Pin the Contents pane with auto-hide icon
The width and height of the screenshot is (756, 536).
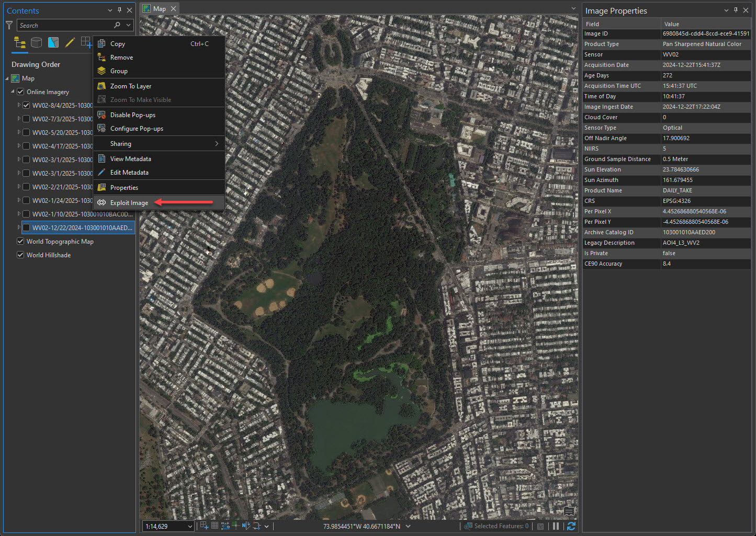point(120,10)
